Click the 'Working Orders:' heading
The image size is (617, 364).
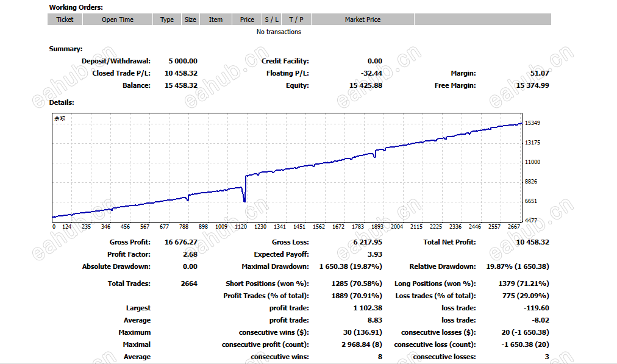tap(76, 7)
